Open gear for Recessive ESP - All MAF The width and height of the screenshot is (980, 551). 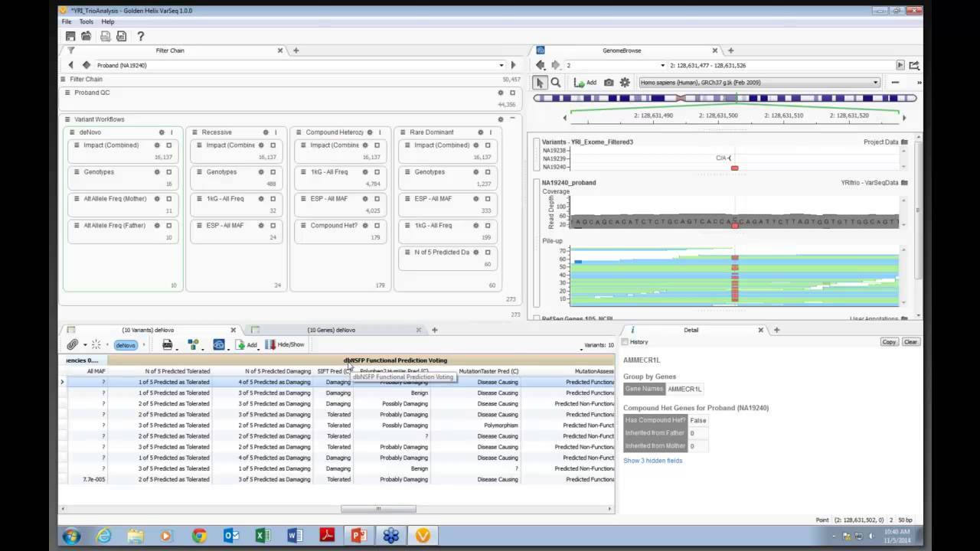point(261,226)
